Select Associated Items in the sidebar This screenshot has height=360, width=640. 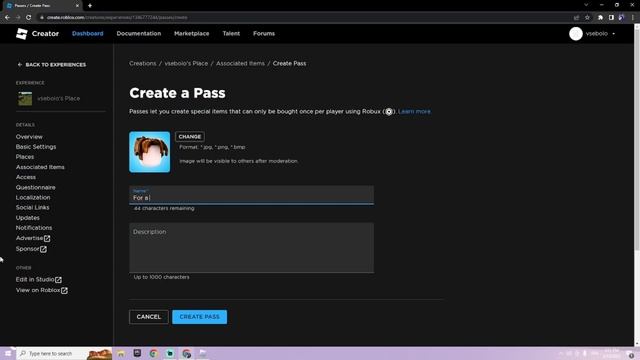(x=40, y=167)
